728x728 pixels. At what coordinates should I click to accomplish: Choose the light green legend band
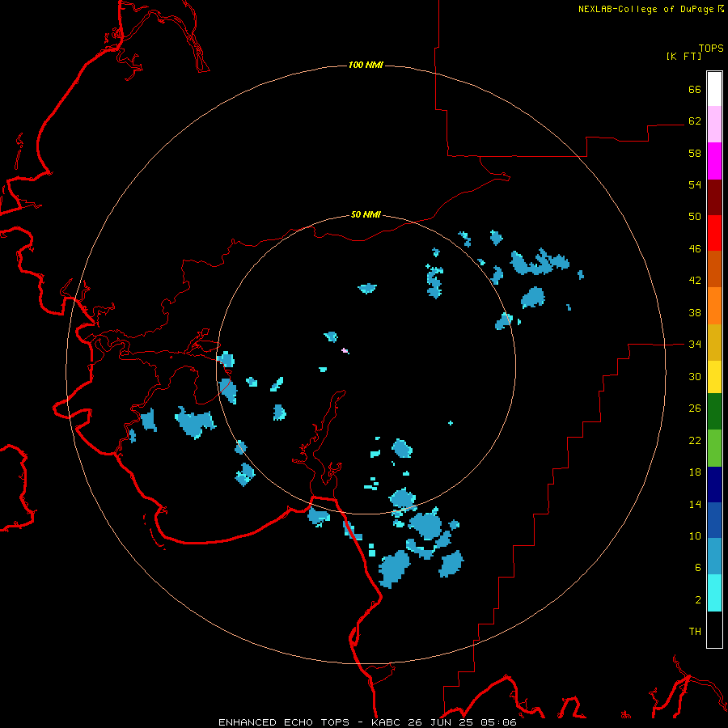tap(714, 448)
